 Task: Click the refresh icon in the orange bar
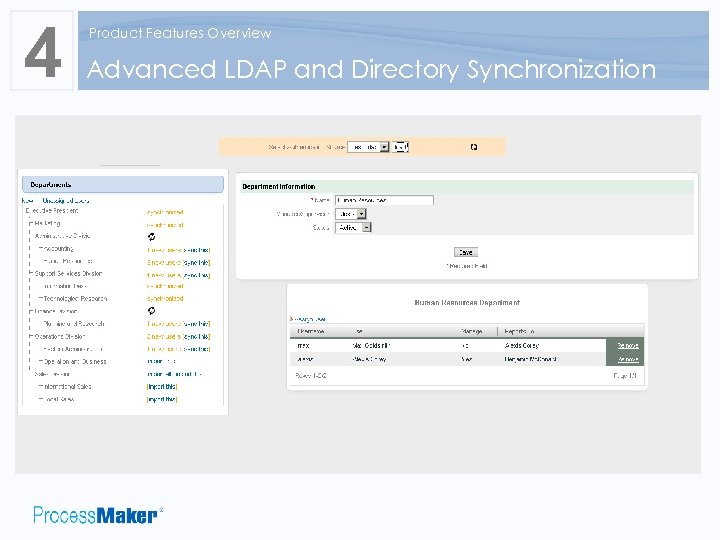pos(474,147)
